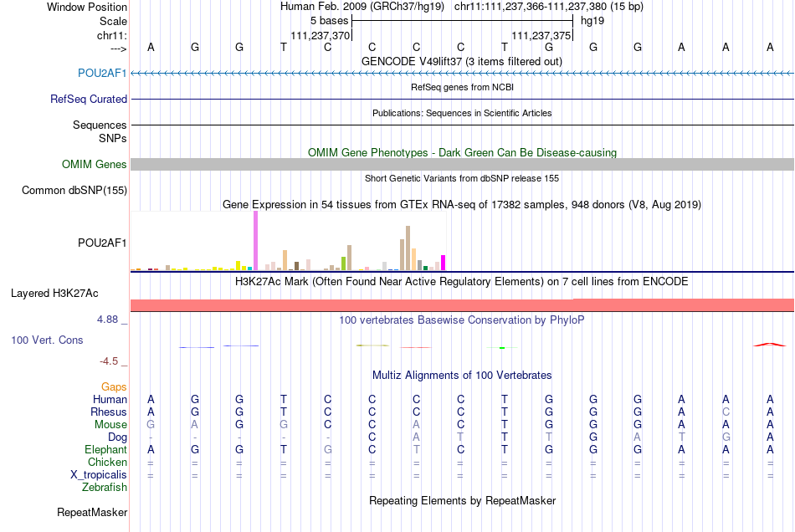Select the Zebrafish alignment row label
Screen dimensions: 795x532
(105, 487)
